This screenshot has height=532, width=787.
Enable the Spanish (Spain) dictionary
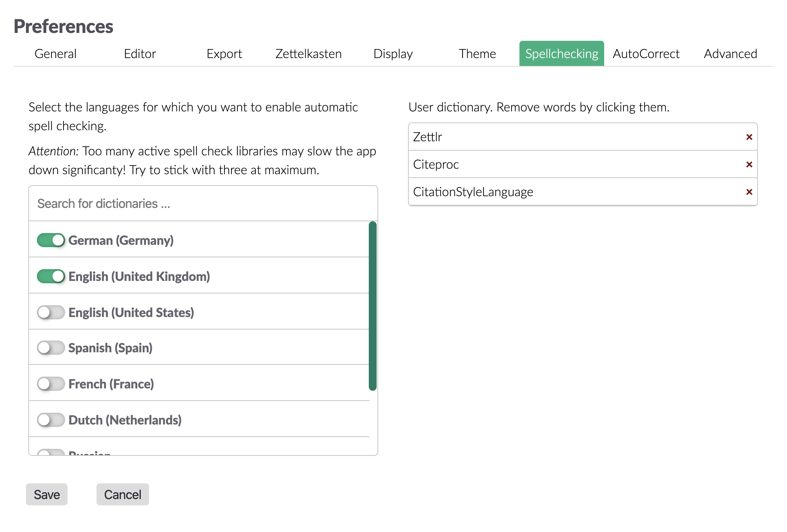point(51,348)
